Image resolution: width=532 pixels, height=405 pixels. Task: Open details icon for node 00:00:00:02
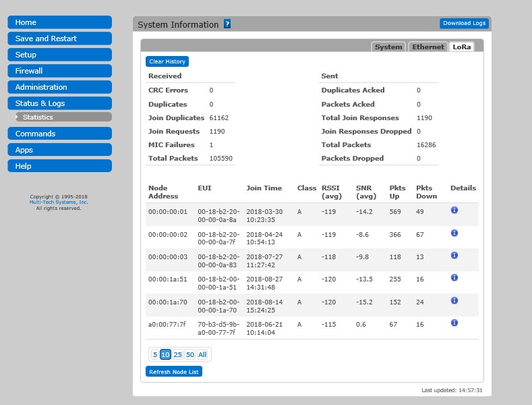[454, 233]
